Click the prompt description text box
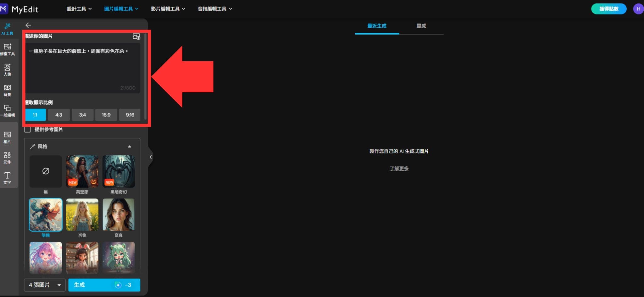Viewport: 644px width, 297px height. click(x=82, y=68)
